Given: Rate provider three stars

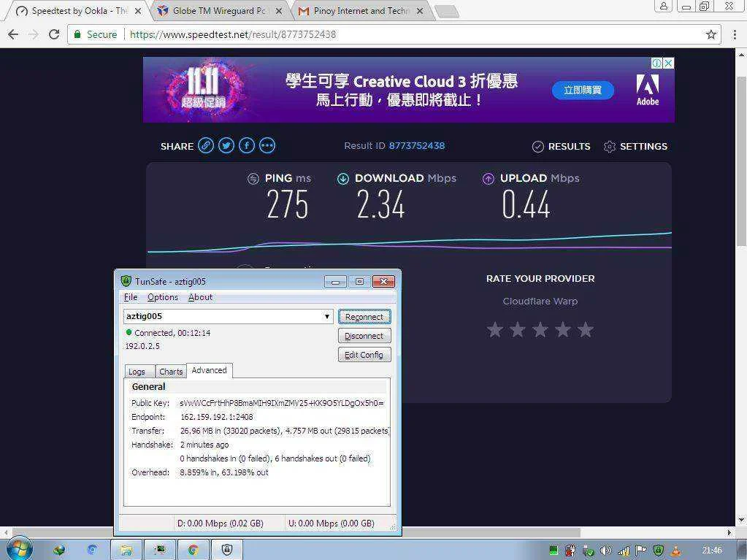Looking at the screenshot, I should (540, 329).
